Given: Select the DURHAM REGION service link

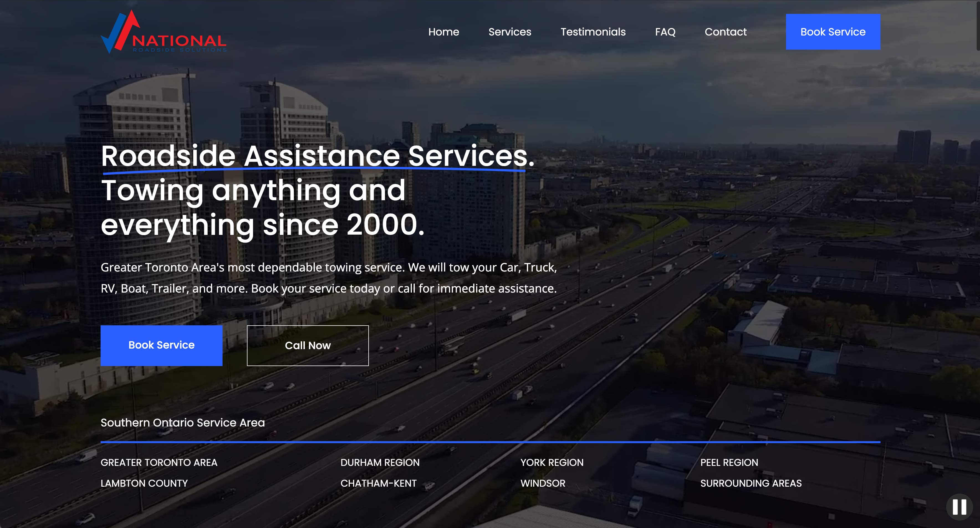Looking at the screenshot, I should [x=380, y=463].
